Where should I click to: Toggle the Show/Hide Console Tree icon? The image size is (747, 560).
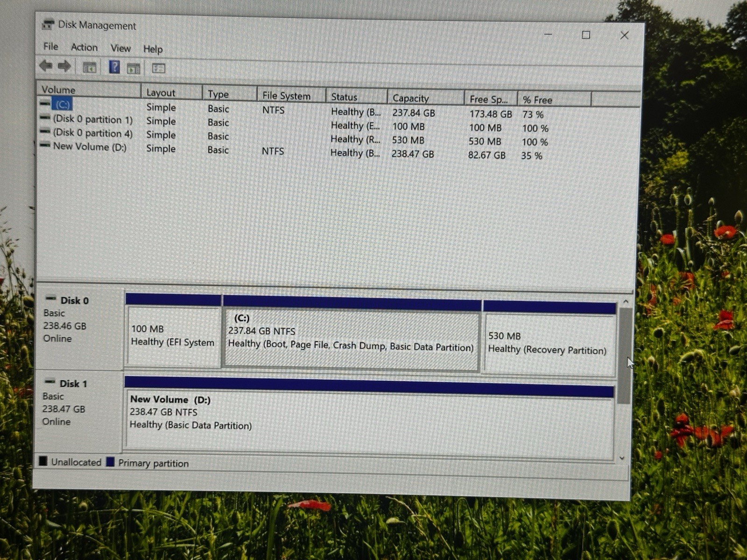pyautogui.click(x=89, y=68)
